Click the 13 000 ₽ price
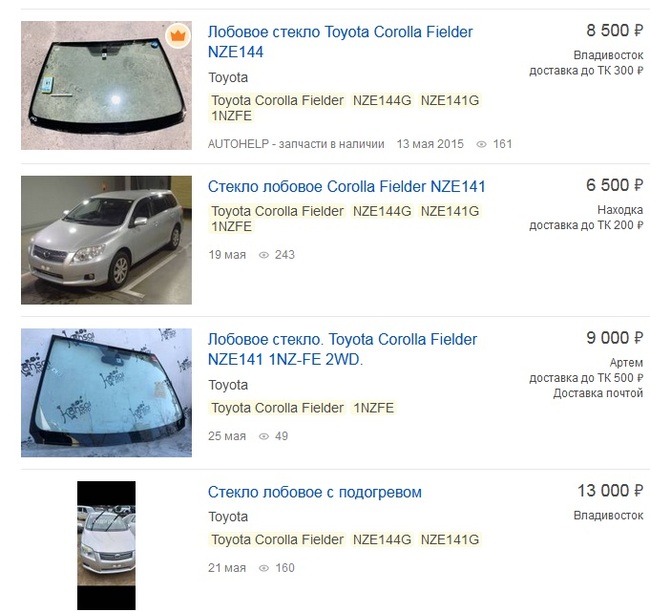Screen dimensions: 650x612 pyautogui.click(x=610, y=491)
